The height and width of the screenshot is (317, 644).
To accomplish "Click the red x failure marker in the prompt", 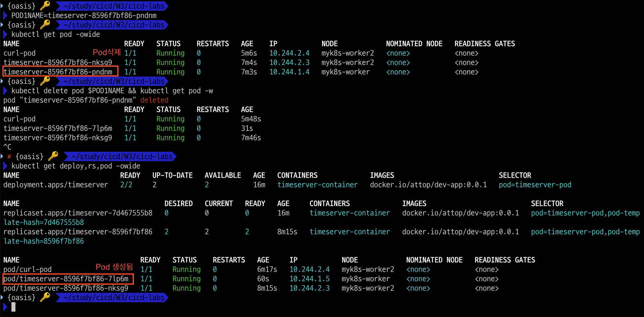I will [x=9, y=156].
